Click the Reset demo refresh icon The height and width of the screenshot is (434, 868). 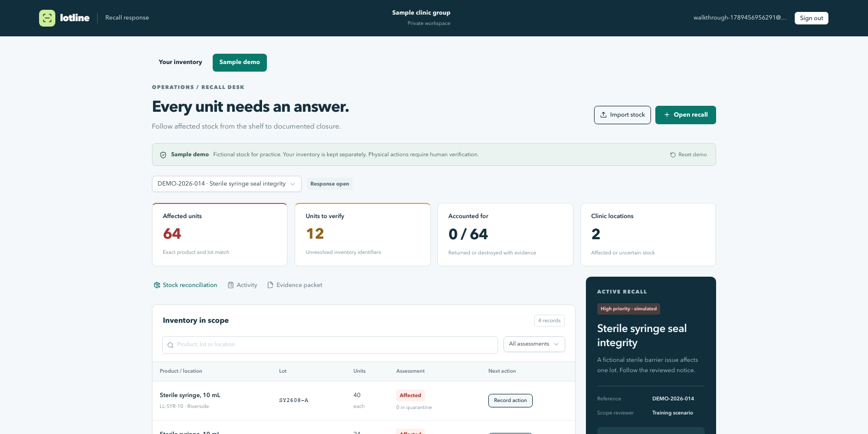673,155
